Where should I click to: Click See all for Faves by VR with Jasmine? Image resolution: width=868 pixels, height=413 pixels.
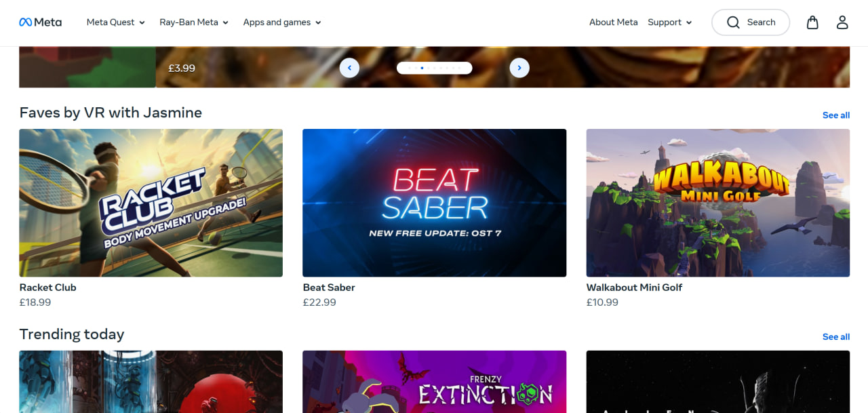click(x=836, y=115)
